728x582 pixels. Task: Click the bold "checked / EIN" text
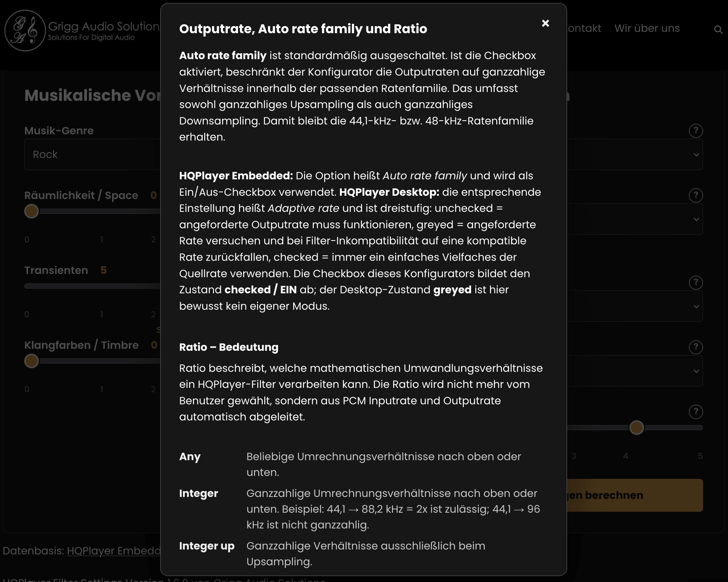(260, 290)
